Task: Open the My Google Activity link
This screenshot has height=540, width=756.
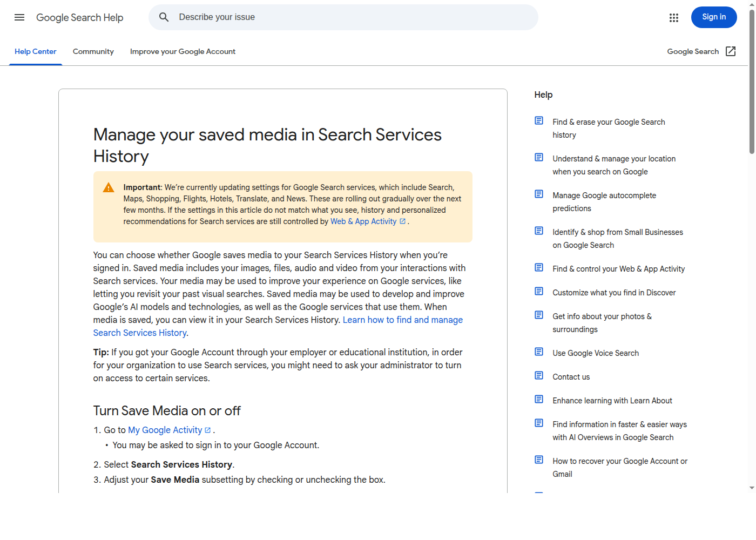Action: coord(165,430)
